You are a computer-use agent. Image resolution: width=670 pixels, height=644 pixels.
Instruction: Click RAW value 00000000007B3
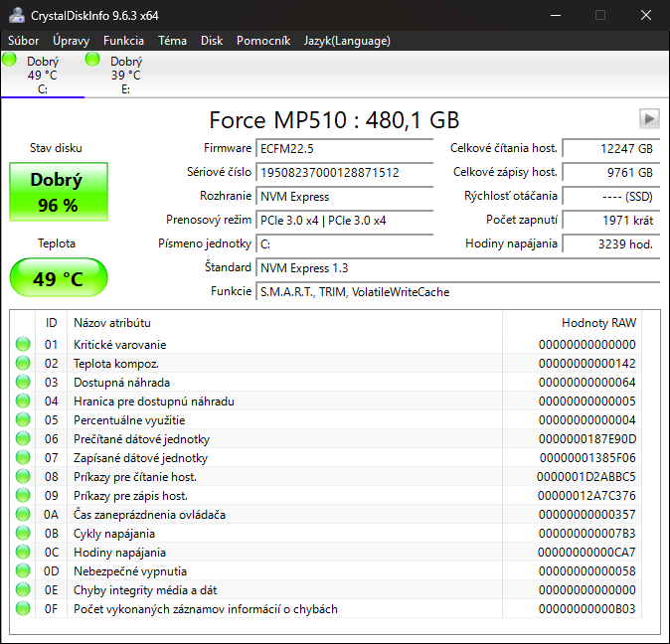click(x=587, y=534)
